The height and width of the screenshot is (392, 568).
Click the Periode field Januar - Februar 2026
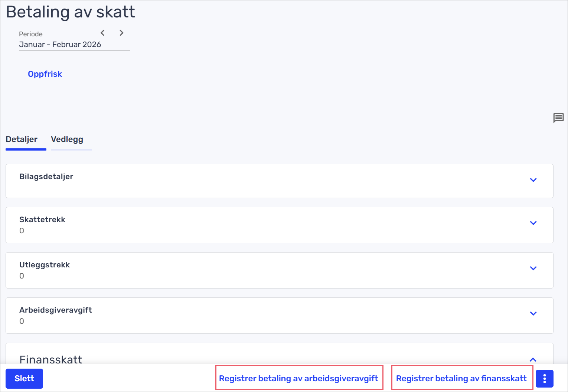coord(60,45)
